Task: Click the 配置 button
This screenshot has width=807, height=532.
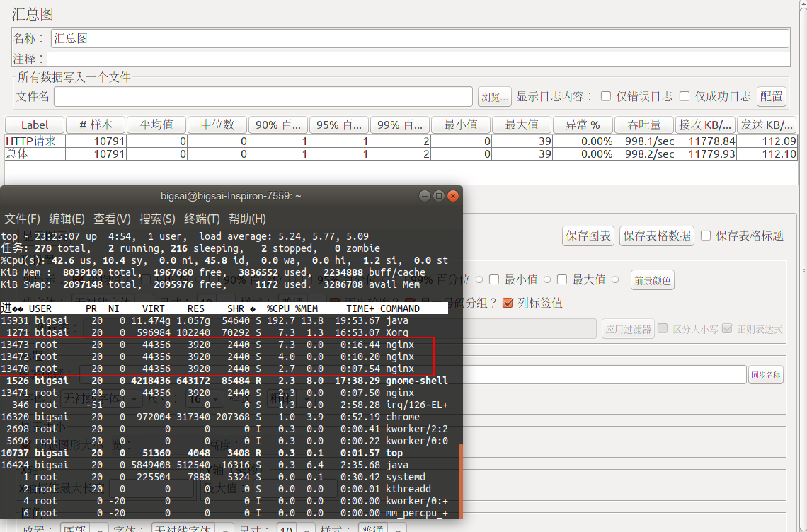Action: [x=772, y=97]
